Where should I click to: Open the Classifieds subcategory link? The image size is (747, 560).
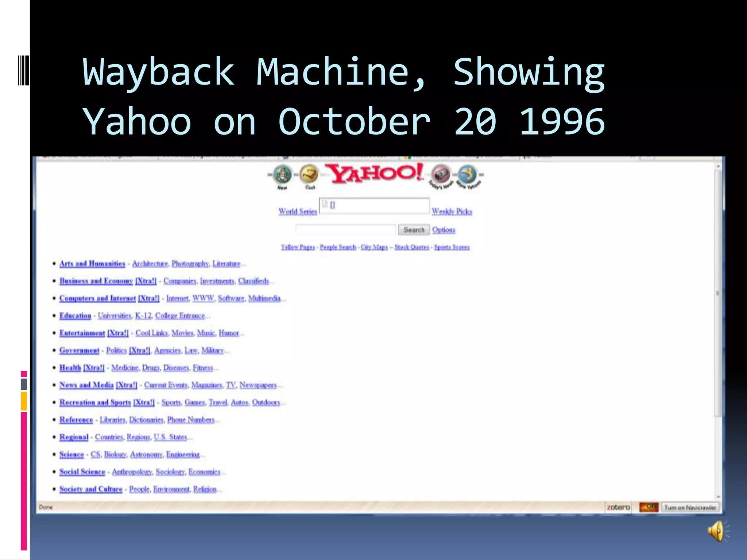click(x=253, y=281)
